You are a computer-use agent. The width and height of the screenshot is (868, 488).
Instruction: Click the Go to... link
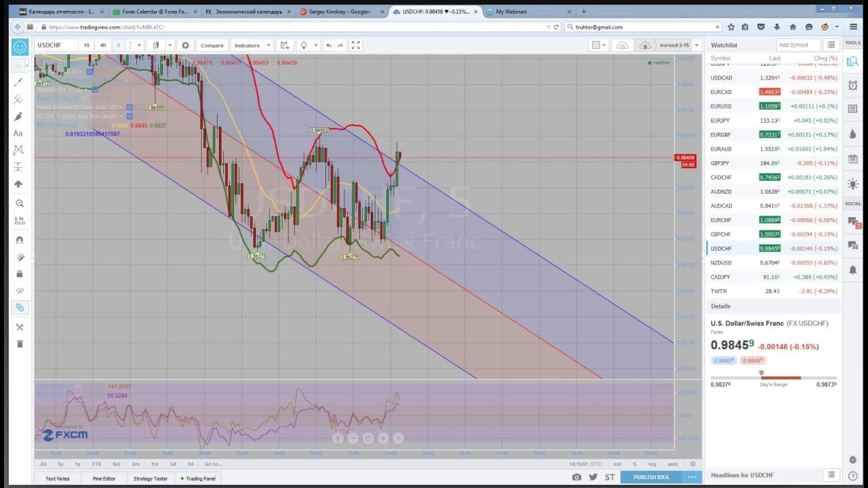[213, 464]
